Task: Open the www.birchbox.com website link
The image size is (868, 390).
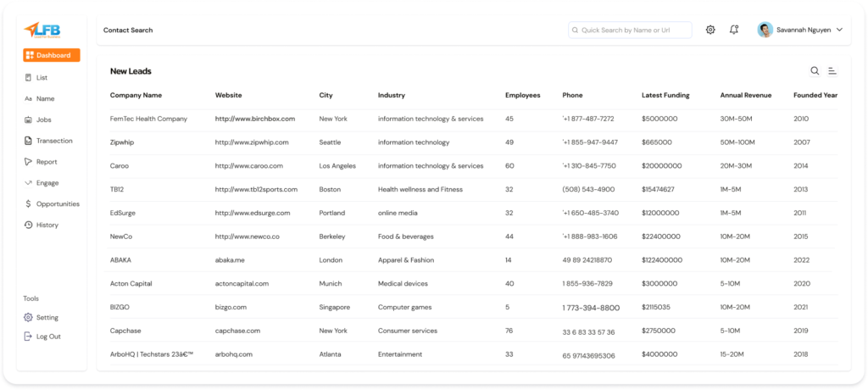Action: (x=254, y=119)
